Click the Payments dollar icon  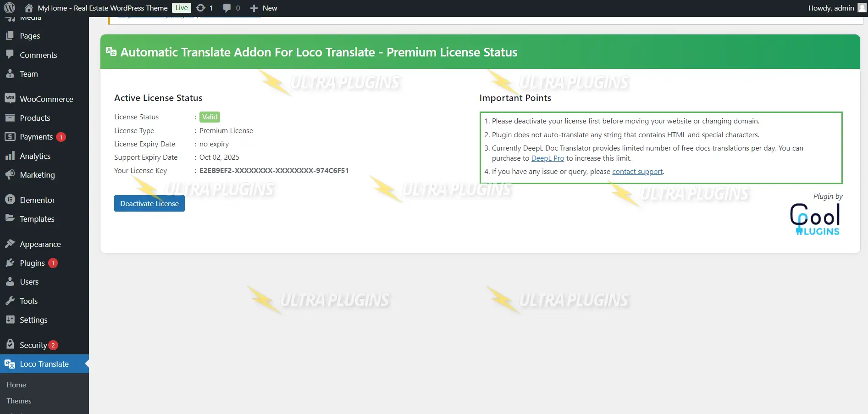point(10,137)
